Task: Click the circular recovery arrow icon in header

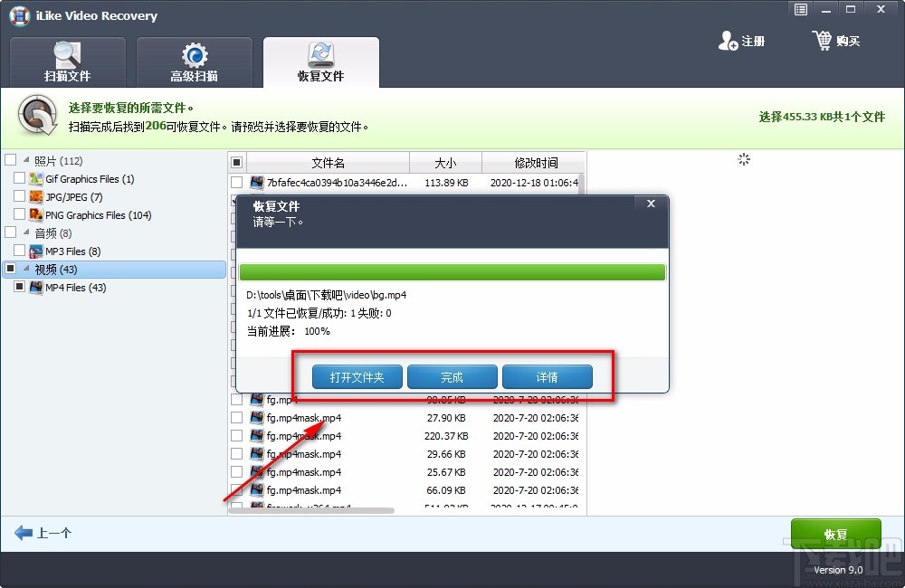Action: pyautogui.click(x=36, y=115)
